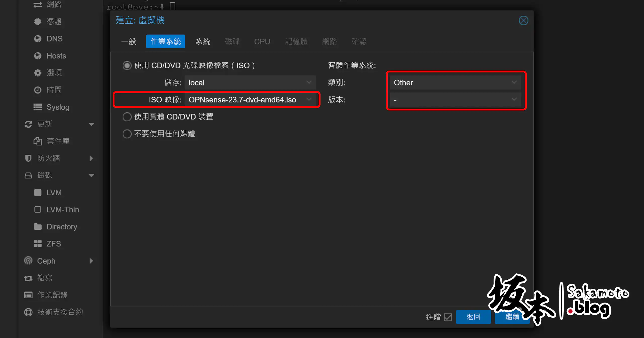Open the DNS settings in the sidebar
This screenshot has height=338, width=644.
(x=54, y=38)
